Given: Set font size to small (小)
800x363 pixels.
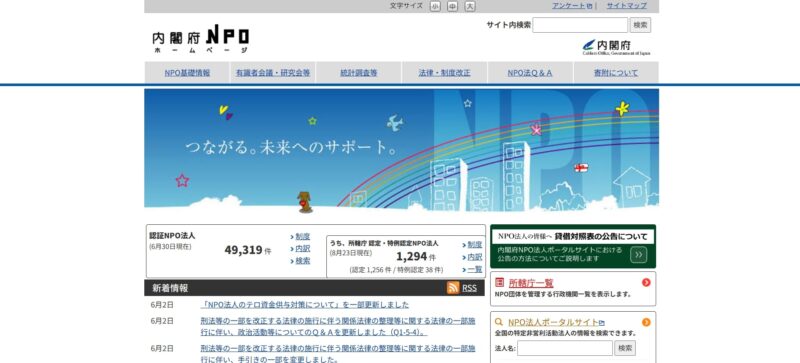Looking at the screenshot, I should pos(435,6).
